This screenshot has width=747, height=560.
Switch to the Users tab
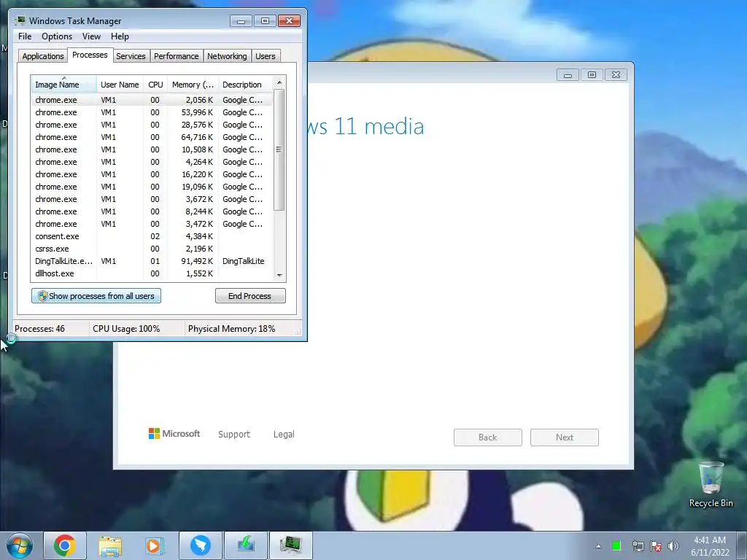point(266,56)
